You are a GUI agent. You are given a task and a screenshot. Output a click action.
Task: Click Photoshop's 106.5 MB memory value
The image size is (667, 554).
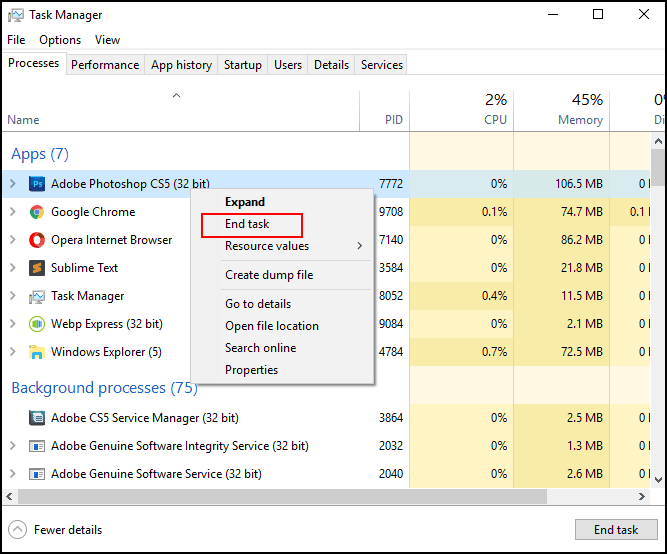click(x=579, y=184)
